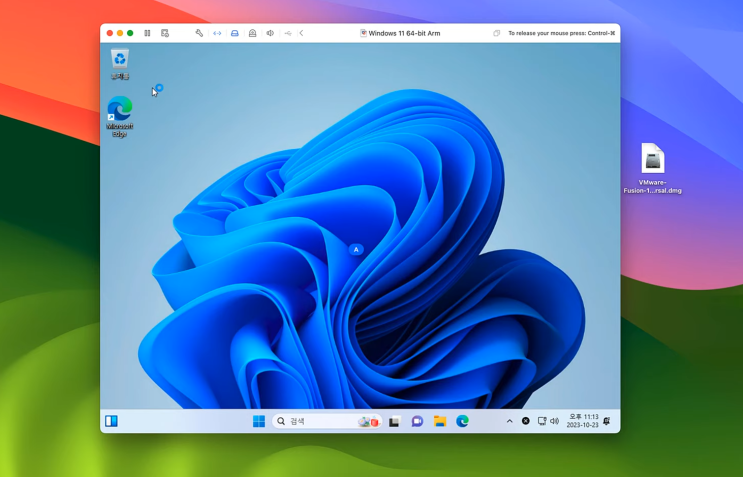Click the sound speaker icon in VMware toolbar
Viewport: 743px width, 477px height.
click(270, 33)
